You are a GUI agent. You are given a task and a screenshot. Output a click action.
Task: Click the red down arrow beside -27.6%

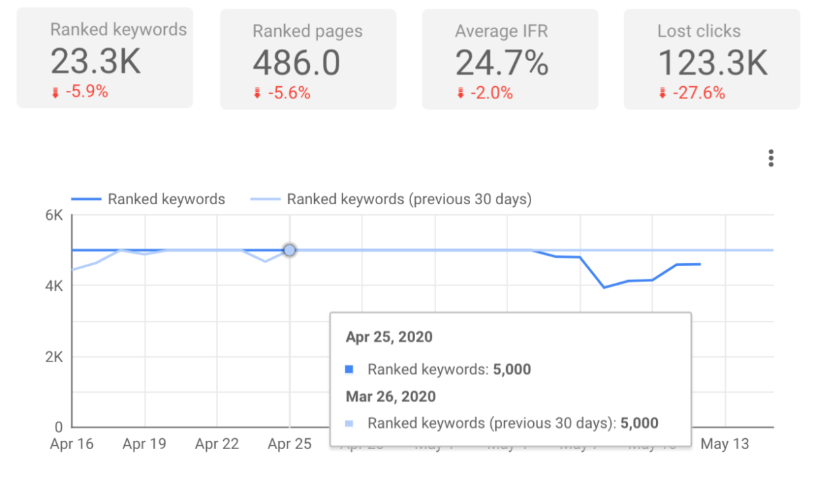pyautogui.click(x=662, y=94)
